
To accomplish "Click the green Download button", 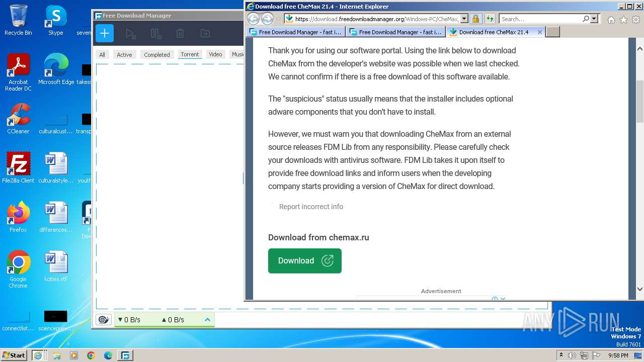I will 305,261.
